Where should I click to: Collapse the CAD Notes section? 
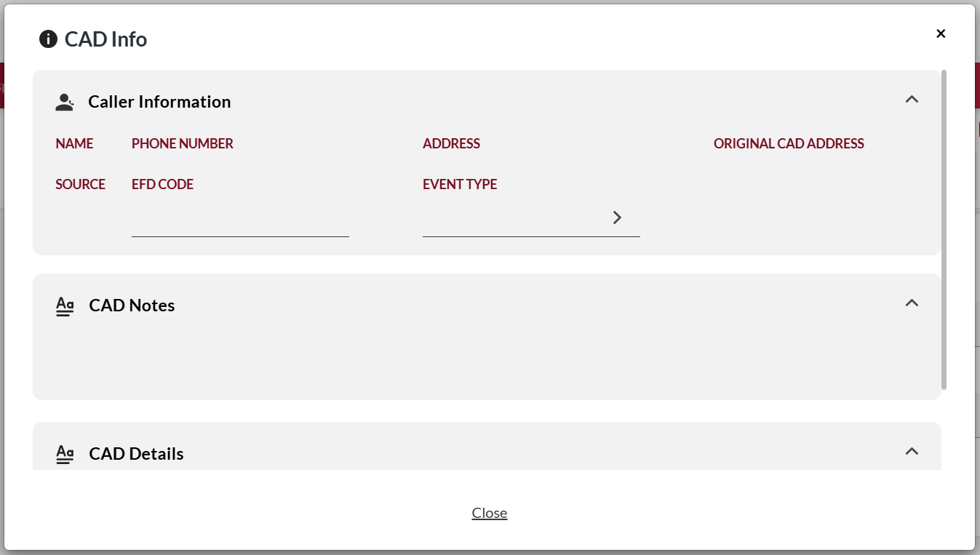tap(912, 303)
